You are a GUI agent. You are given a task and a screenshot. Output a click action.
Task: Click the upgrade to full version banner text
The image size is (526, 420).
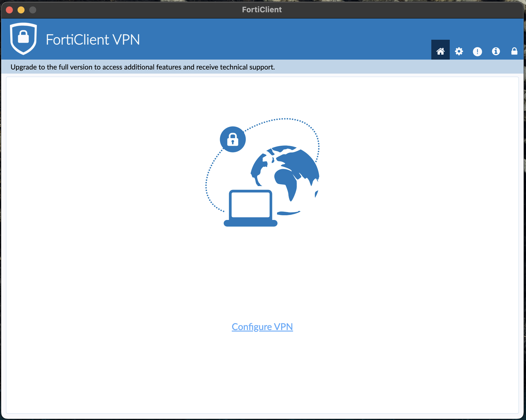point(143,67)
